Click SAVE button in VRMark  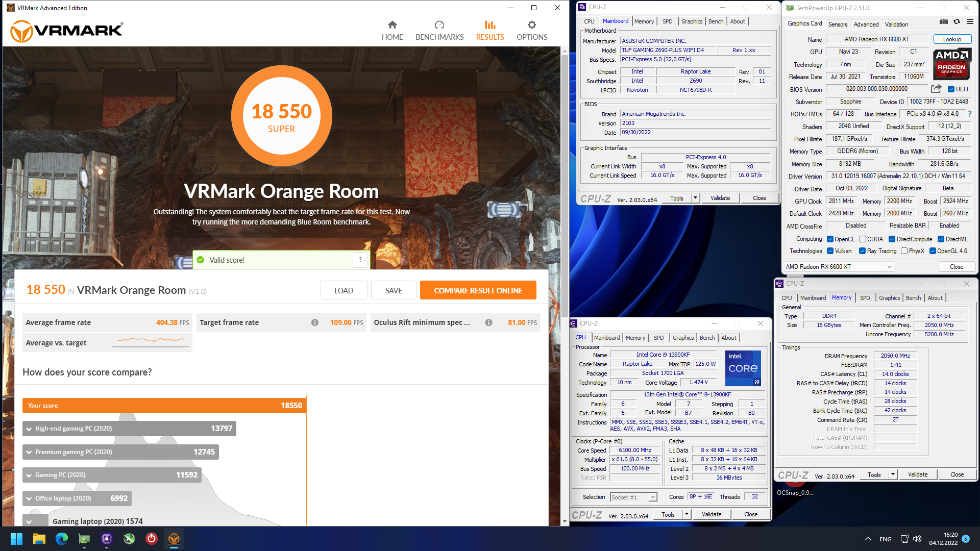point(394,290)
